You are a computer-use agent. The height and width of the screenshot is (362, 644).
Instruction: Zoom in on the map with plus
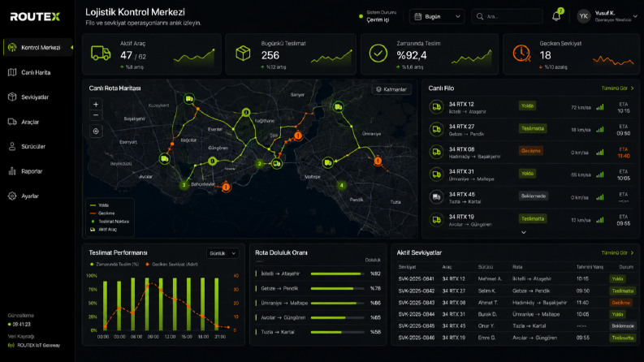(x=96, y=105)
